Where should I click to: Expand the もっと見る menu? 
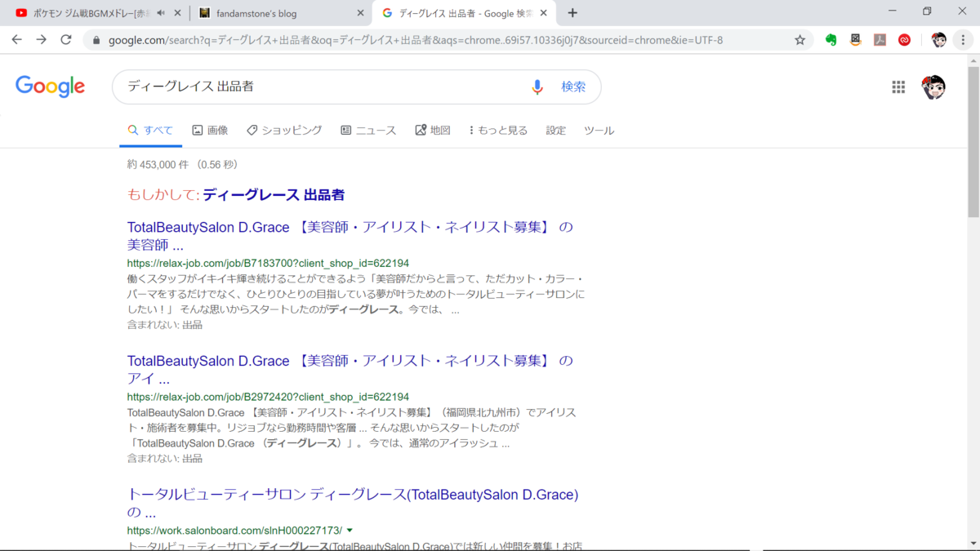pos(499,131)
